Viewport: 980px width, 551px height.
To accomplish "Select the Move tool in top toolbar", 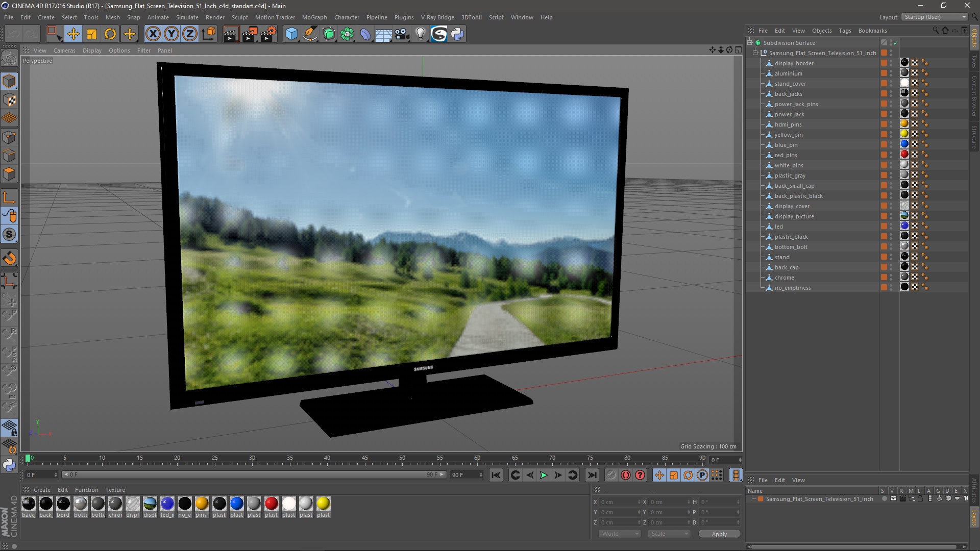I will tap(73, 34).
